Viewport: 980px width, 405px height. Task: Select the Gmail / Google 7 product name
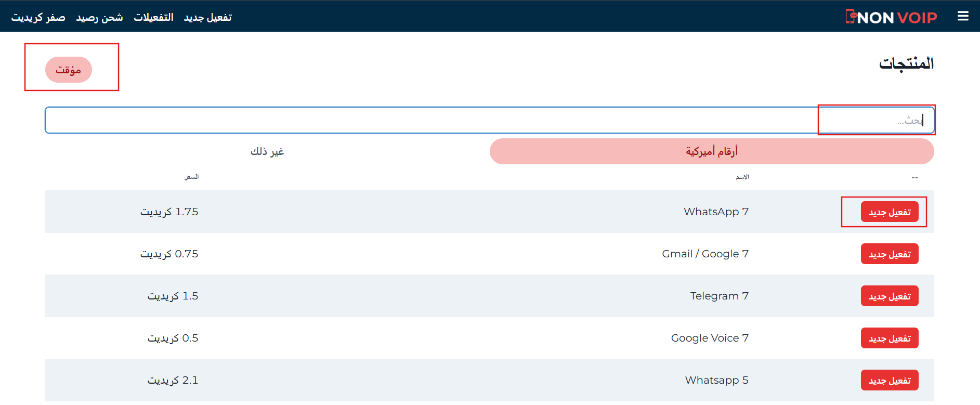coord(705,254)
